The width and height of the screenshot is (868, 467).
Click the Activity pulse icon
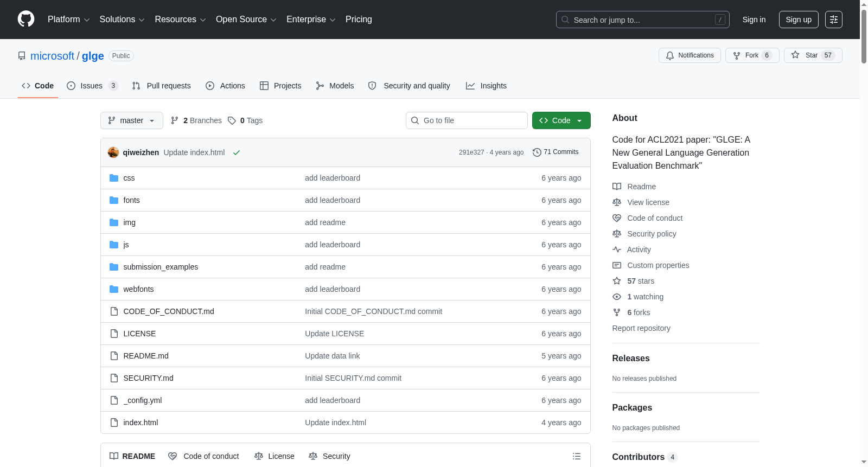point(617,250)
